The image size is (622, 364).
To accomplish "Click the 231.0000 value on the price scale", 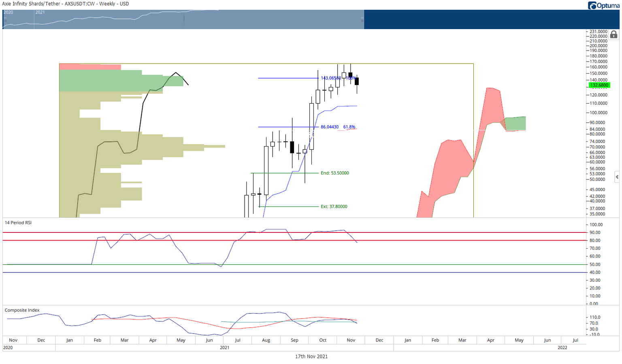I will (x=599, y=32).
